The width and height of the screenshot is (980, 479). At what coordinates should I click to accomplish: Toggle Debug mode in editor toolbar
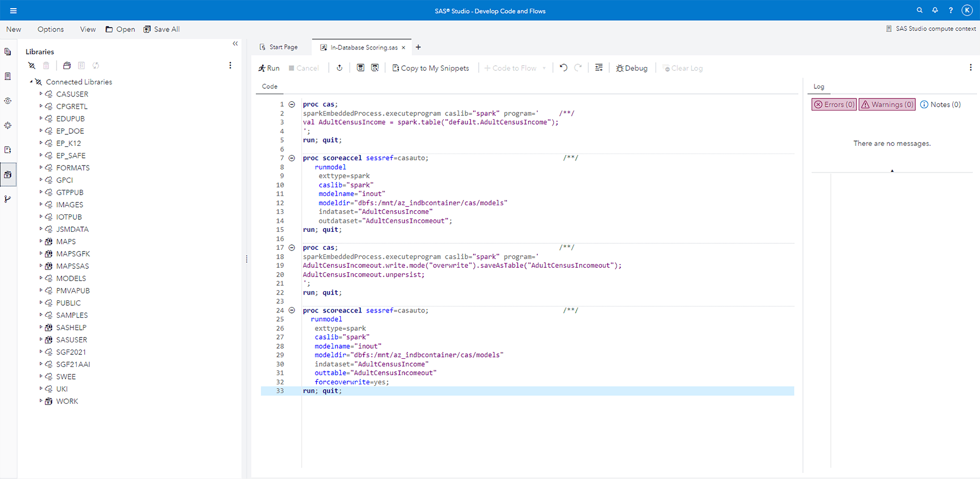pyautogui.click(x=632, y=68)
